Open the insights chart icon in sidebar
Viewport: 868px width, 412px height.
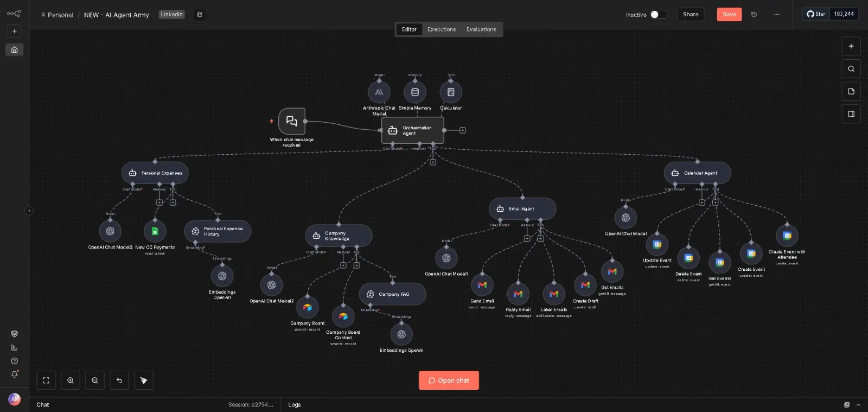(x=15, y=347)
